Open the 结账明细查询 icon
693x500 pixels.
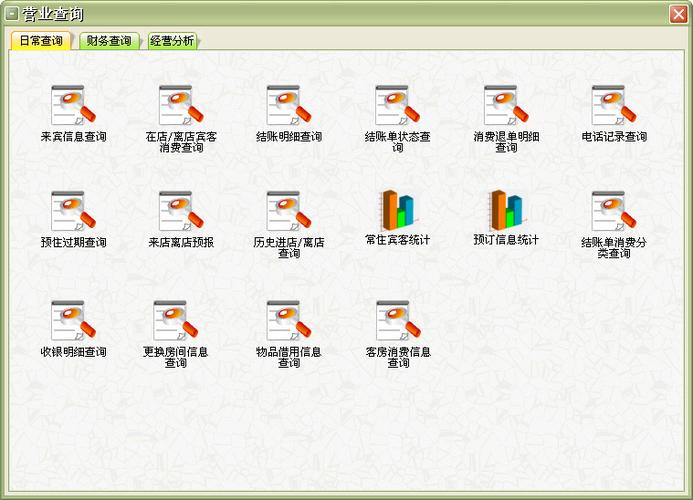pos(289,106)
